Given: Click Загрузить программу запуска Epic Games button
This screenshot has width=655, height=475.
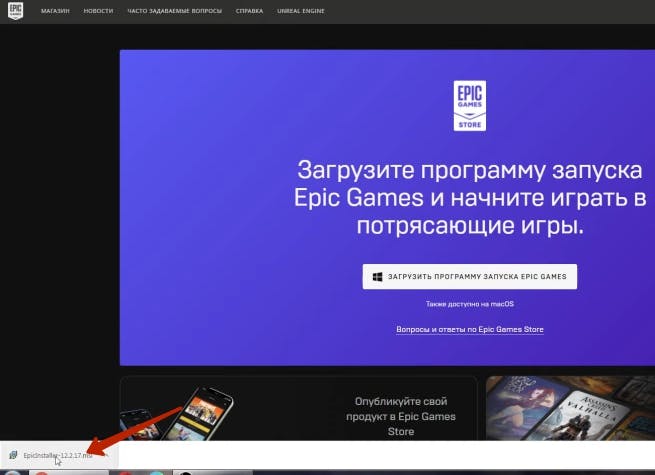Looking at the screenshot, I should (x=470, y=277).
